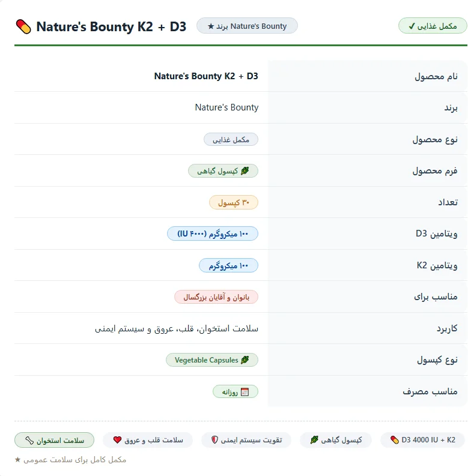Click the checkmark in the مکمل غذایی badge
This screenshot has width=468, height=476.
tap(412, 26)
